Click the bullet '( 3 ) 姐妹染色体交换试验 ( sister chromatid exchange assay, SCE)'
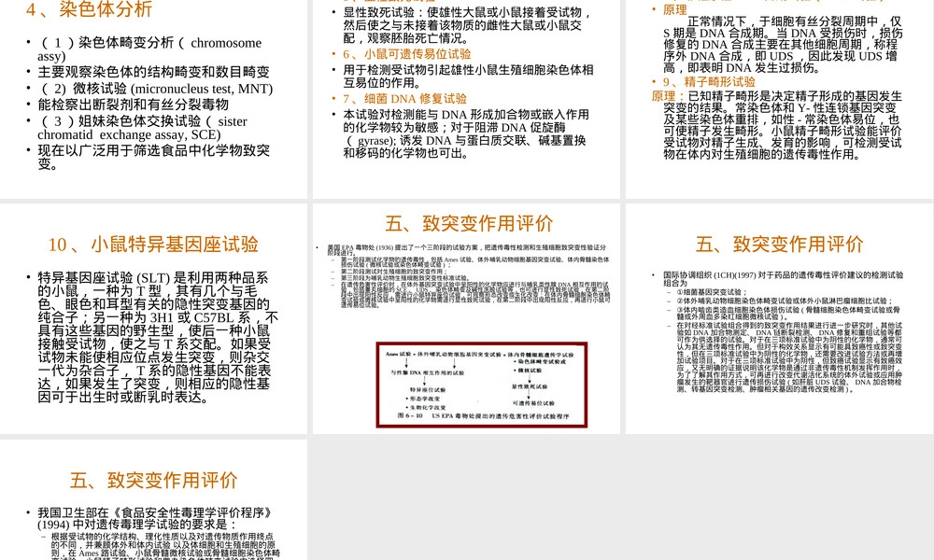934x560 pixels. 142,128
